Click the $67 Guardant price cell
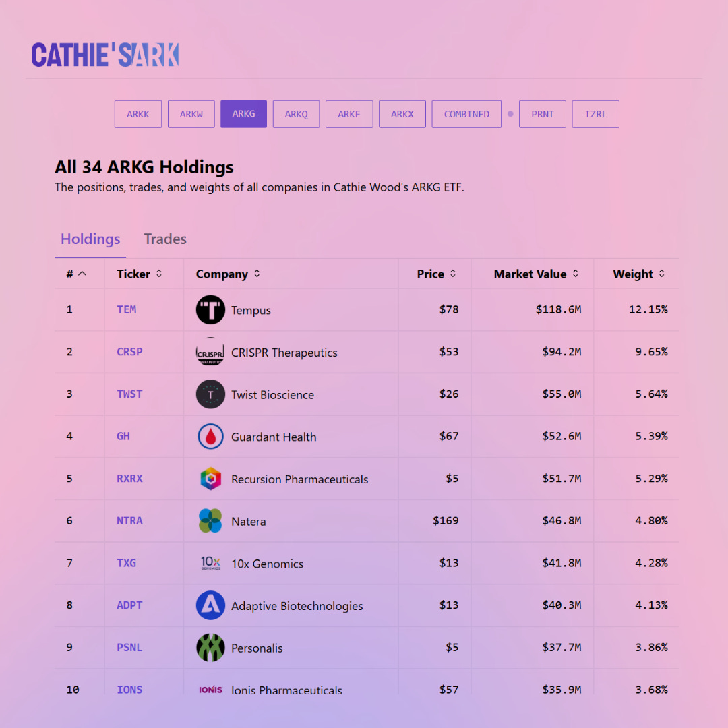Image resolution: width=728 pixels, height=728 pixels. pyautogui.click(x=449, y=436)
